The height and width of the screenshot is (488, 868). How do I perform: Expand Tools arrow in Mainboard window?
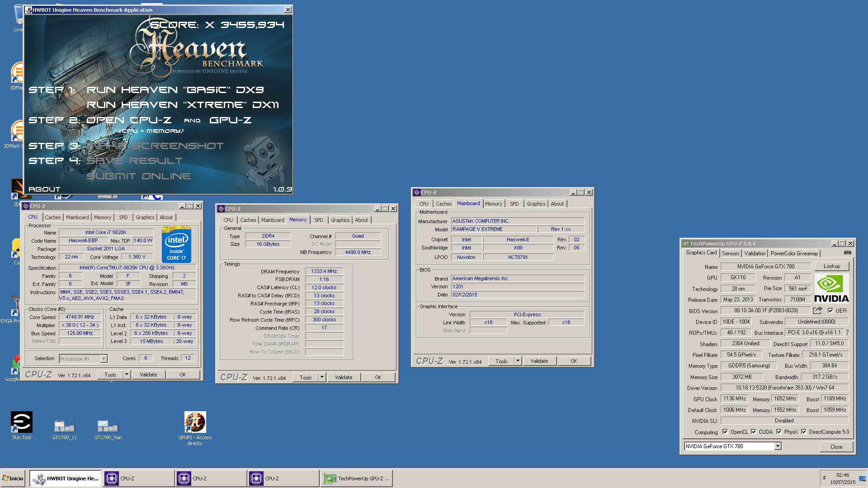click(x=518, y=361)
